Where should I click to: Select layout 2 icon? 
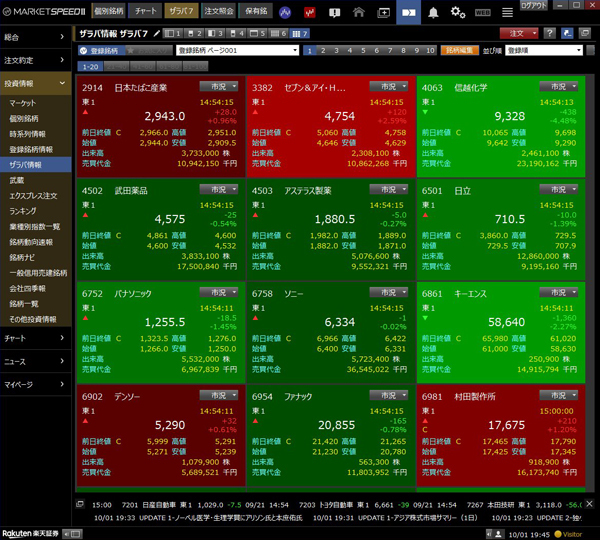pyautogui.click(x=194, y=34)
